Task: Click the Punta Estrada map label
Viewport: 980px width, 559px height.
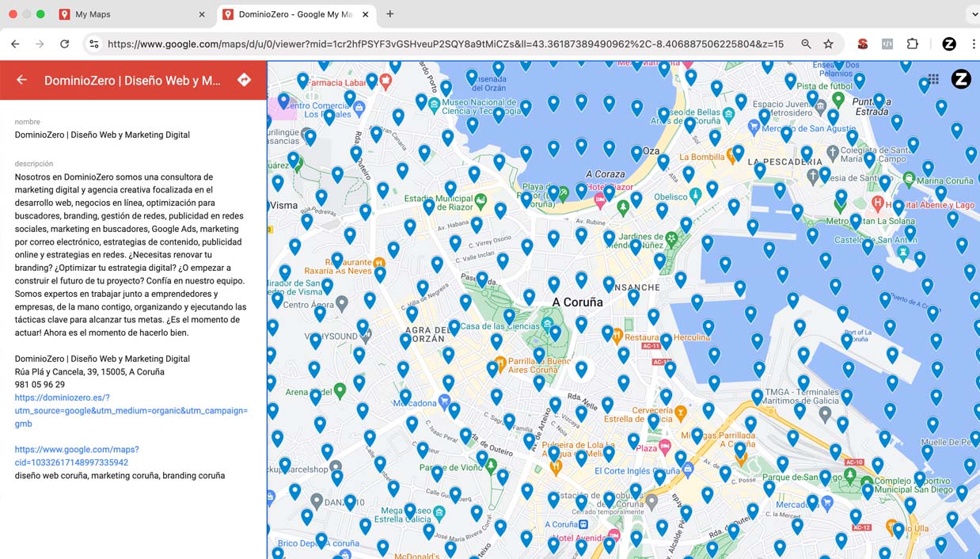Action: coord(872,106)
